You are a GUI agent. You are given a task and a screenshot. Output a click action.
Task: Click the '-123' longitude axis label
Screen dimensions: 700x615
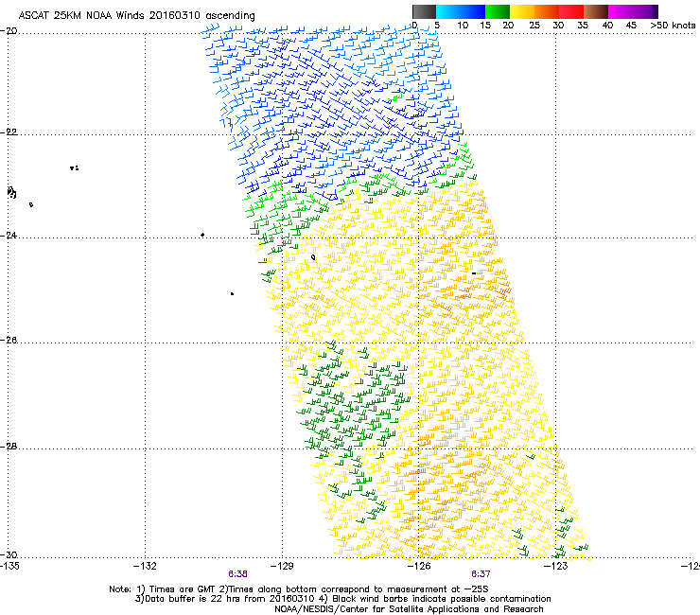556,567
